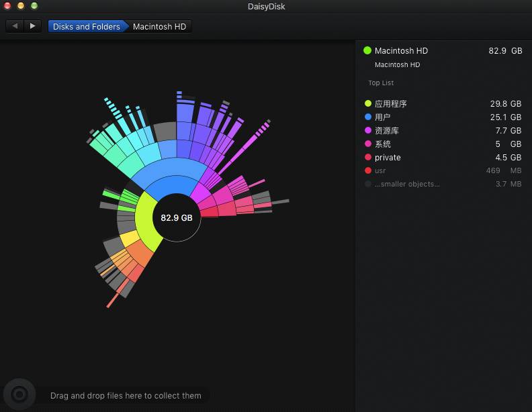Image resolution: width=532 pixels, height=412 pixels.
Task: Click the 25.1 GB size value
Action: point(505,117)
